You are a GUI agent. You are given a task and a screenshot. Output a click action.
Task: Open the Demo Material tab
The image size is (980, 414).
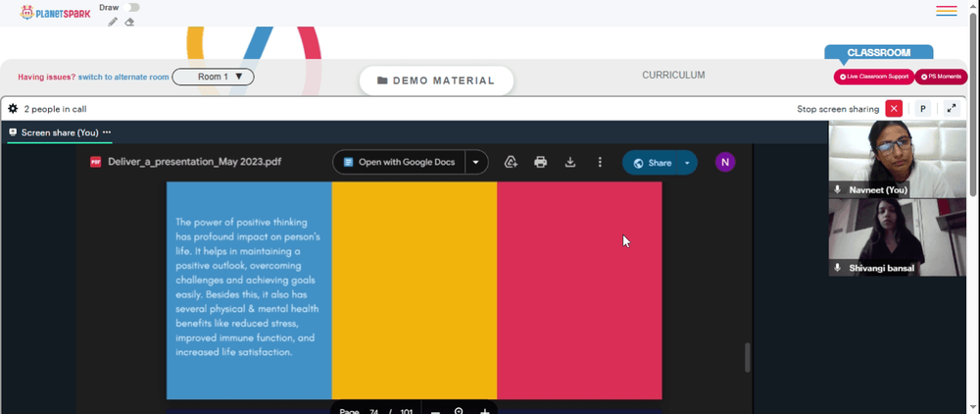[x=436, y=80]
